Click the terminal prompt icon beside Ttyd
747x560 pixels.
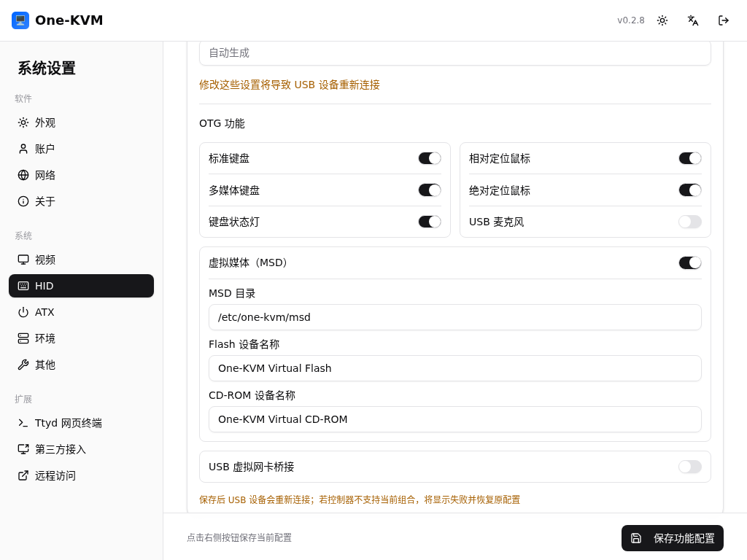tap(23, 423)
